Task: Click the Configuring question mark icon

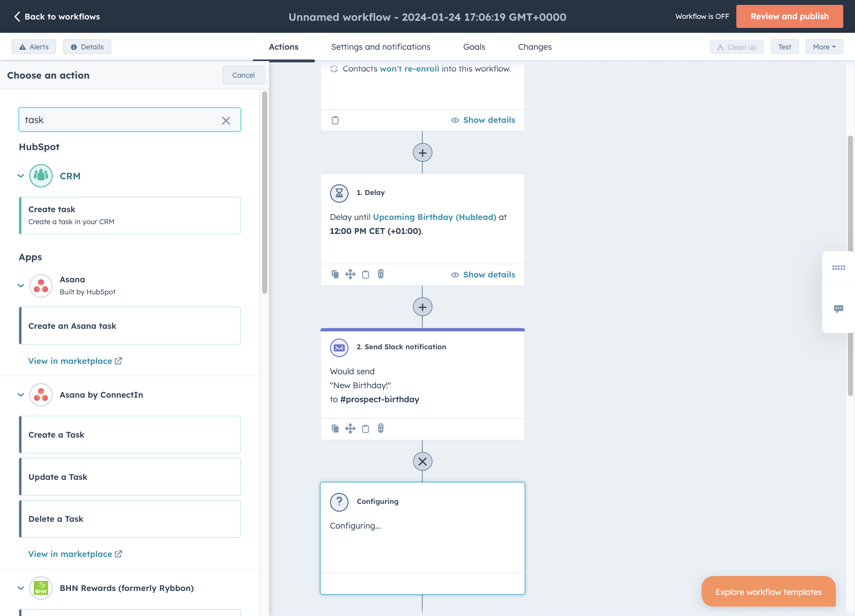Action: tap(339, 502)
